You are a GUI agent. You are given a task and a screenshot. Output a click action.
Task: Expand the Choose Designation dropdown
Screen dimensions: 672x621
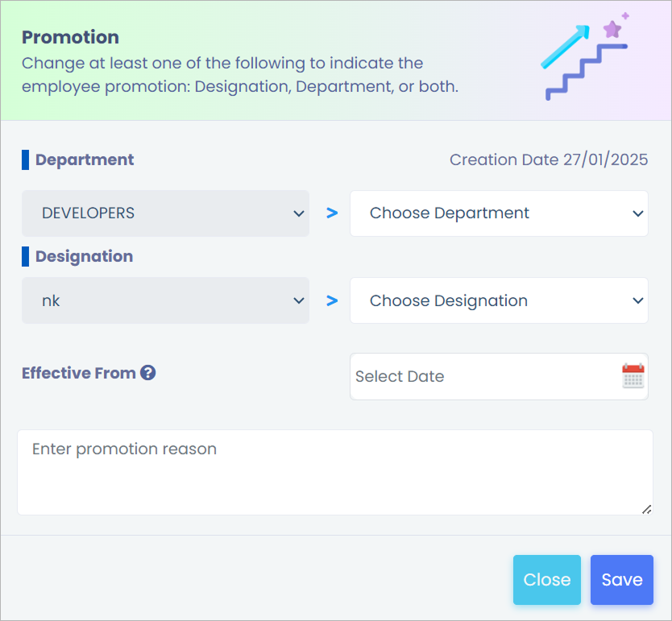(499, 300)
